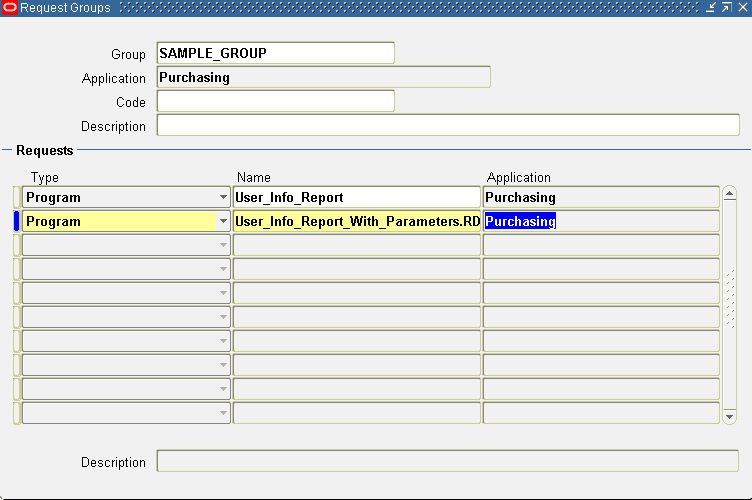Open Type dropdown in sixth requests row

[223, 317]
